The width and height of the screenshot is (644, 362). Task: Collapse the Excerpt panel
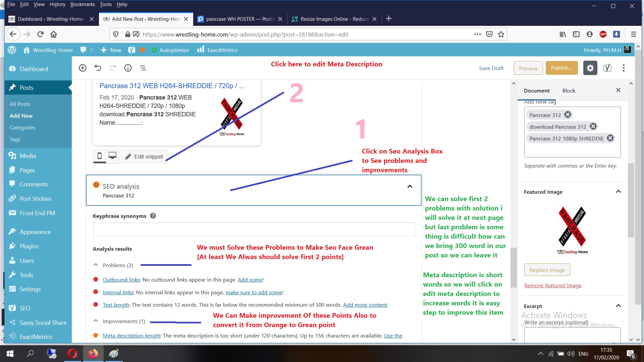tap(619, 306)
